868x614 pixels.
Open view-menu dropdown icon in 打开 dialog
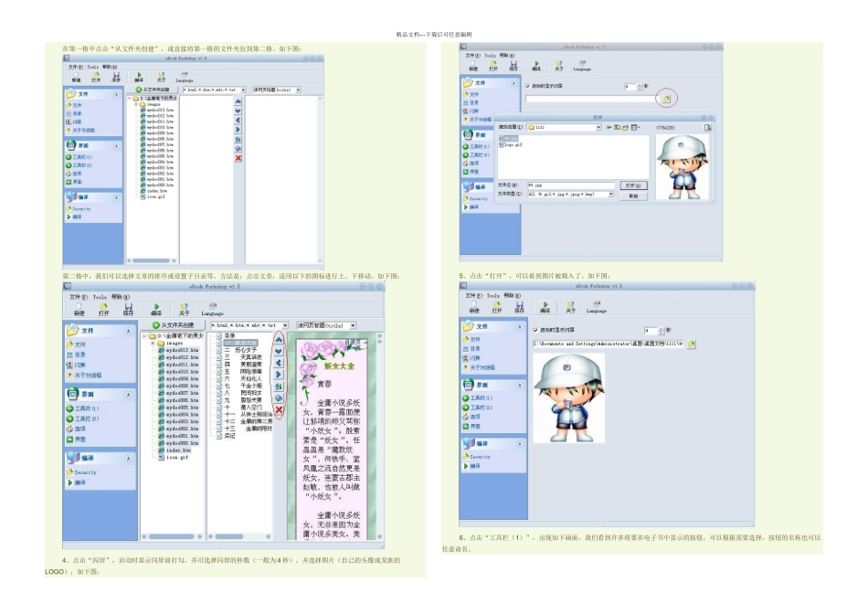pos(635,127)
